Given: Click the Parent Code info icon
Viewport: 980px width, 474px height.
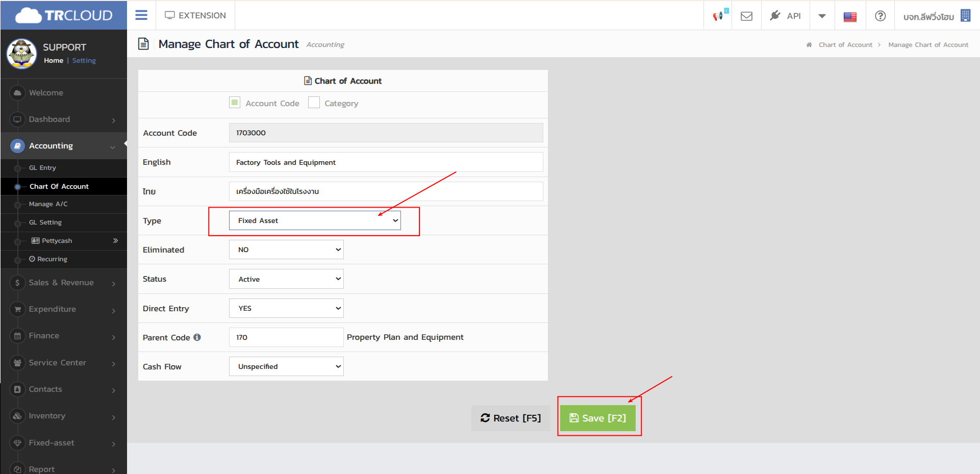Looking at the screenshot, I should 197,337.
